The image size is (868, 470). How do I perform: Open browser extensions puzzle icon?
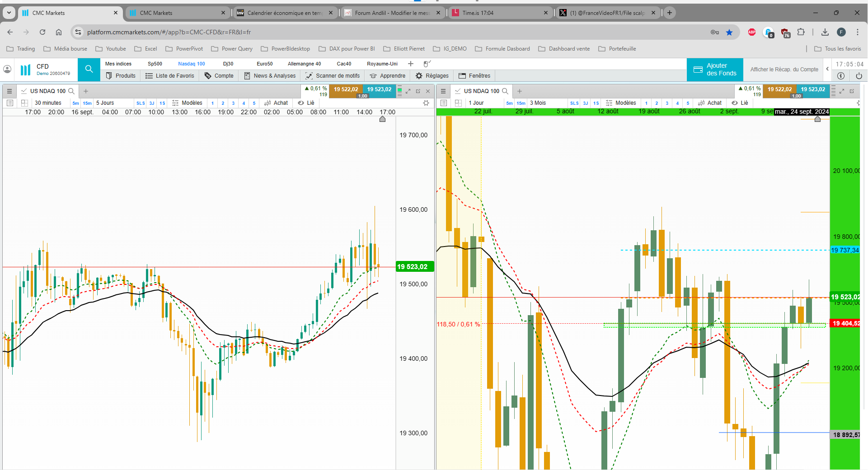click(801, 32)
